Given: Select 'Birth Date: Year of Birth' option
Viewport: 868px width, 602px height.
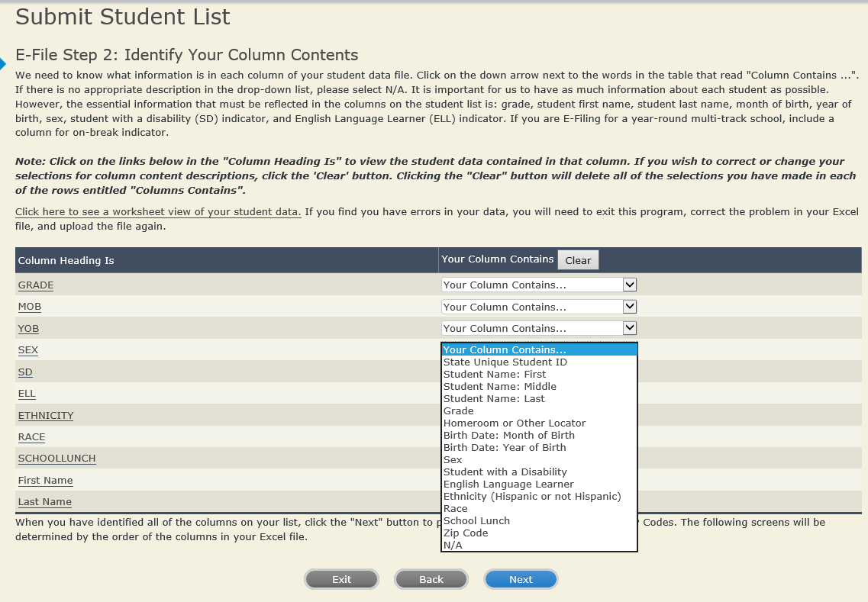Looking at the screenshot, I should click(504, 448).
